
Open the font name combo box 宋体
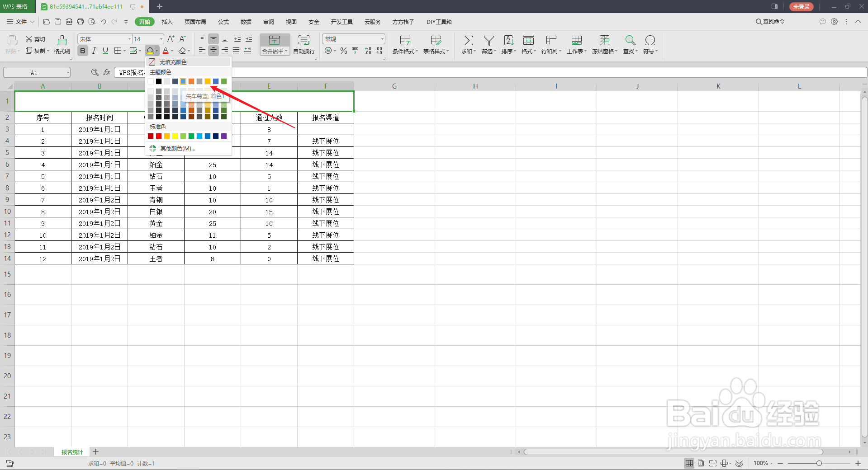(104, 39)
